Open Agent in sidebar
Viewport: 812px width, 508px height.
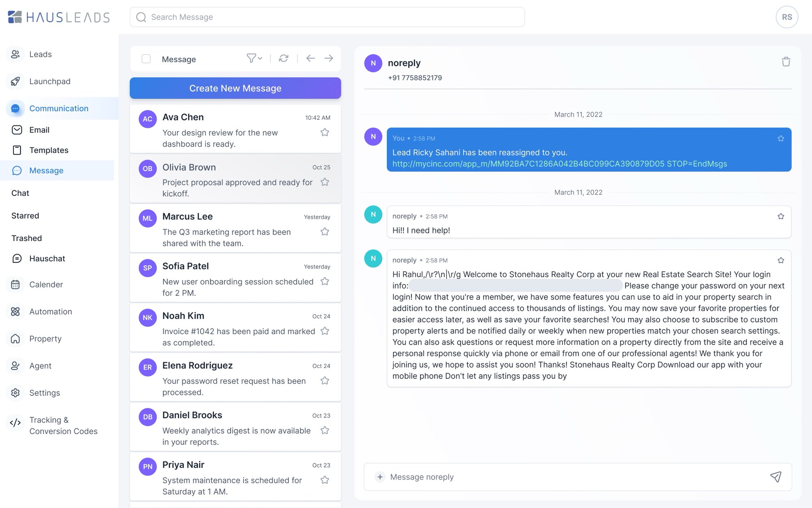tap(40, 366)
